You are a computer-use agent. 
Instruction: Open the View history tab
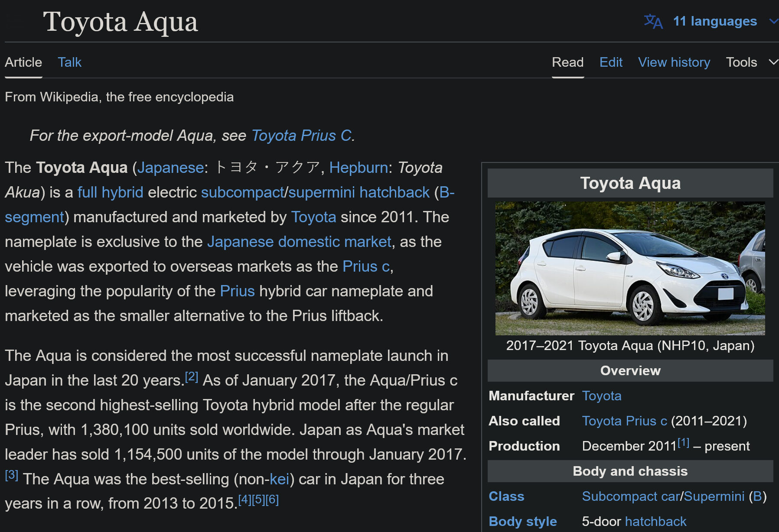coord(674,62)
